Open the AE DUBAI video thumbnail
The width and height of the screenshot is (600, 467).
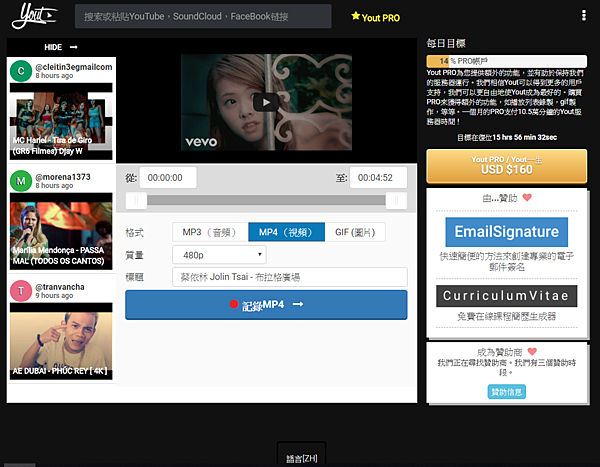click(61, 341)
